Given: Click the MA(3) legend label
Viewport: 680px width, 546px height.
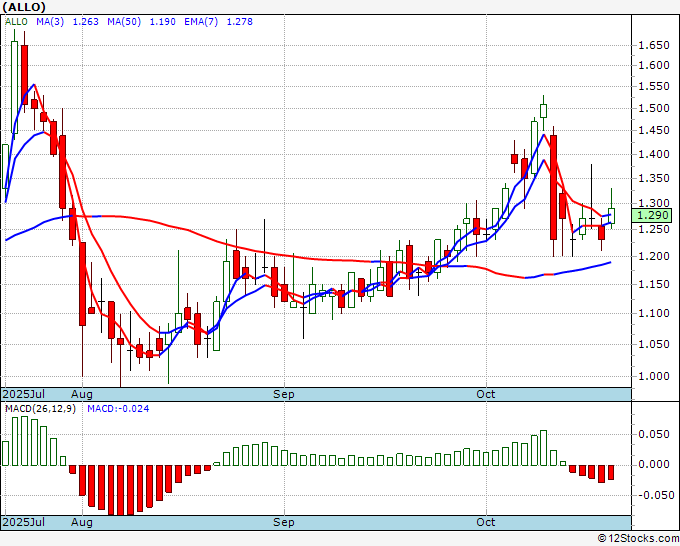Looking at the screenshot, I should 50,22.
